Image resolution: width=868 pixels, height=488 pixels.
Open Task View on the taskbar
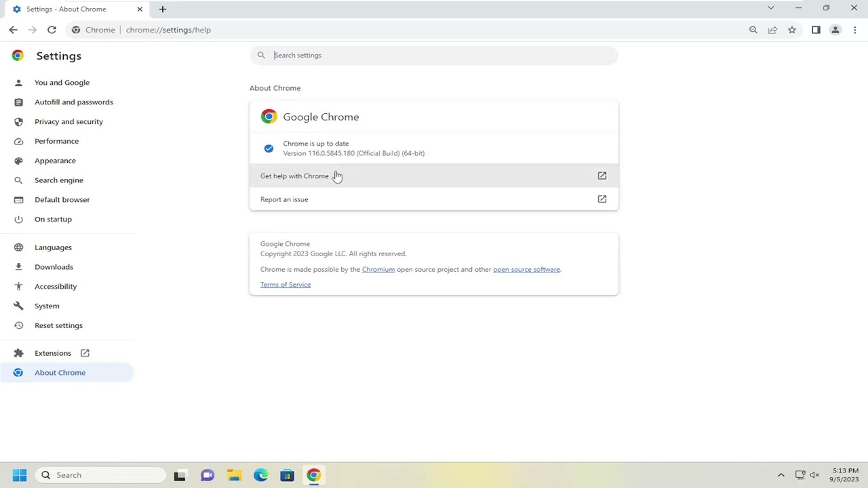(180, 475)
